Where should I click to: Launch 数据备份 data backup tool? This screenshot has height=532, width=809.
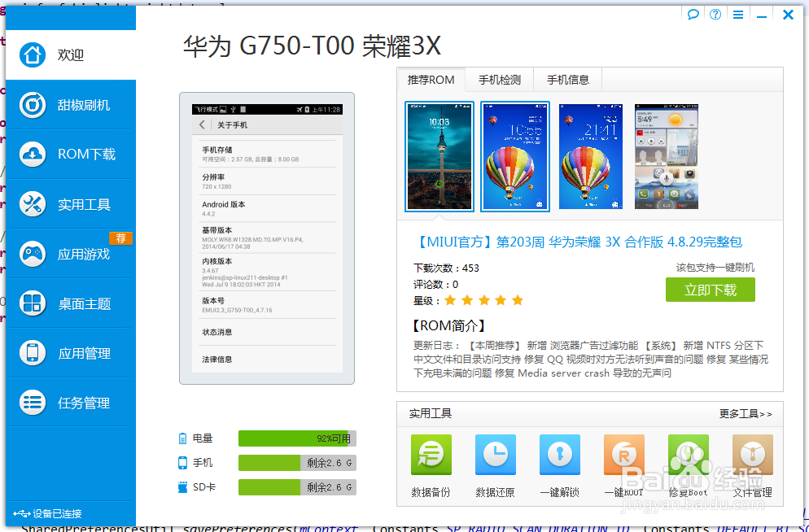point(431,465)
